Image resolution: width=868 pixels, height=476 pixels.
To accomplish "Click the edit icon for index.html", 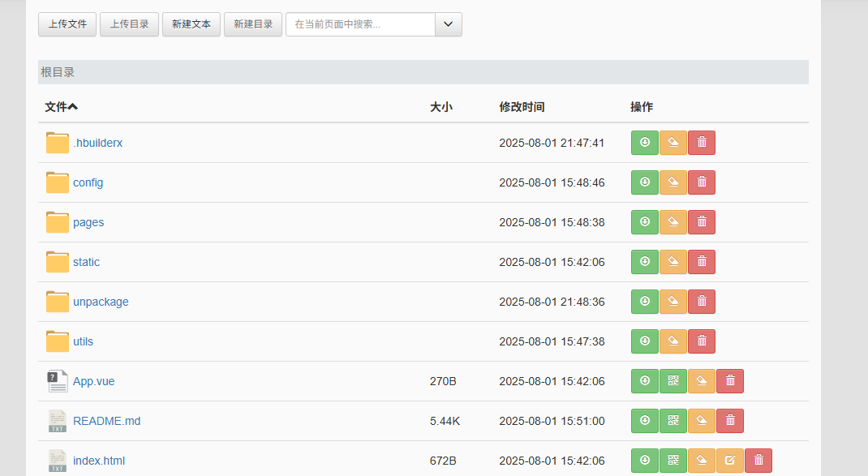I will [x=730, y=461].
